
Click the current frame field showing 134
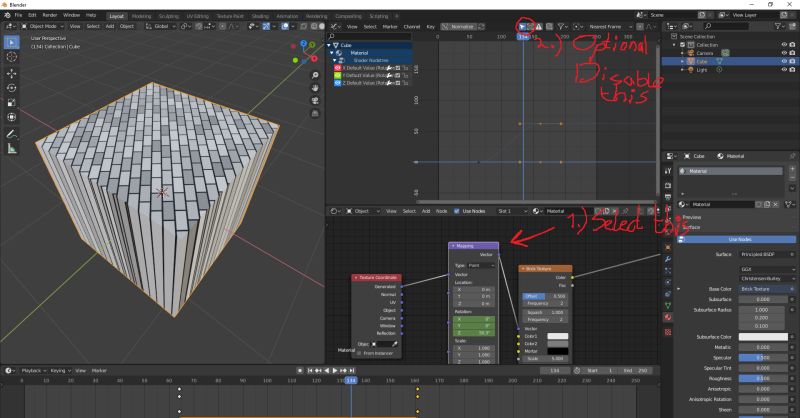click(x=555, y=371)
